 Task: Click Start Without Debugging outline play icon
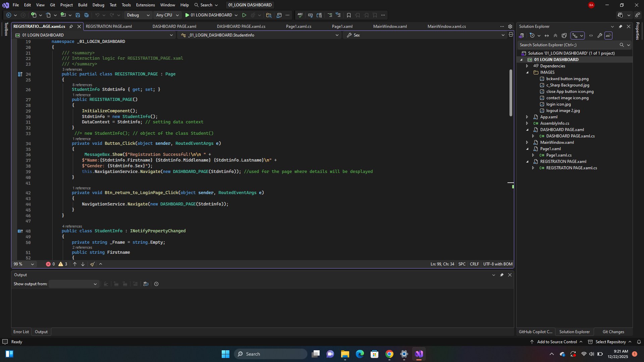(244, 15)
